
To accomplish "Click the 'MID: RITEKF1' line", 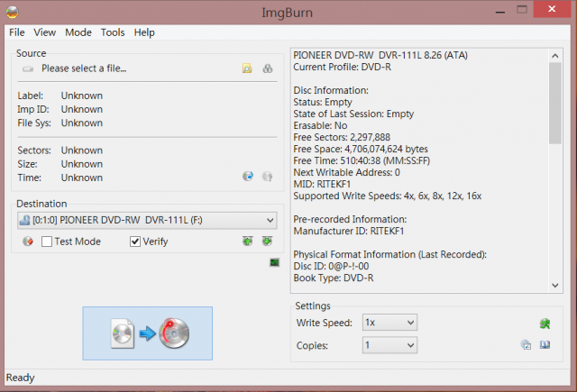I will coord(322,184).
